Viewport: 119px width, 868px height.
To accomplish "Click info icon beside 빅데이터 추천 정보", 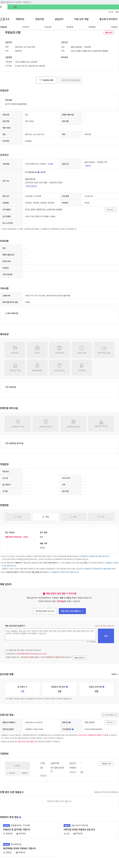I will coord(20,817).
